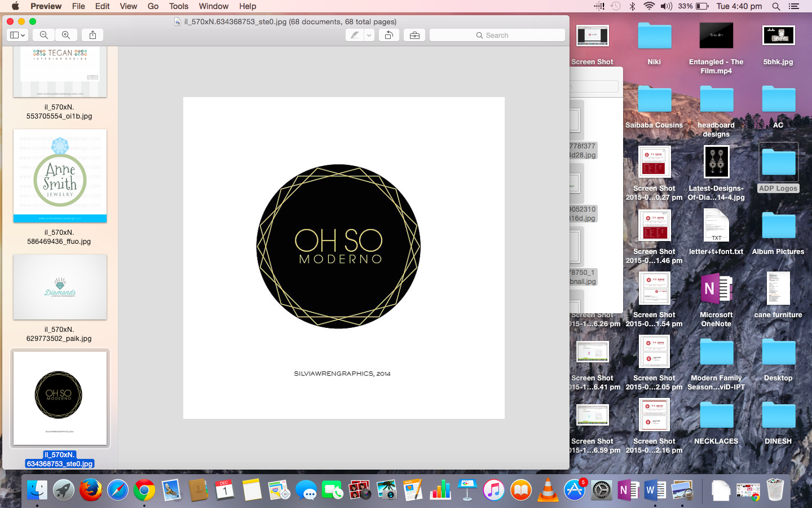The image size is (812, 508).
Task: Select the highlight pen tool
Action: [x=355, y=35]
